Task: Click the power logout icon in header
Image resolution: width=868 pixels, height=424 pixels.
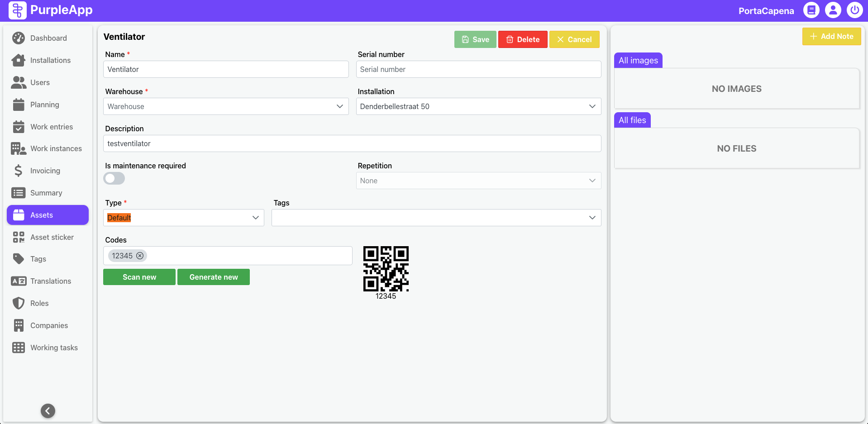Action: 854,10
